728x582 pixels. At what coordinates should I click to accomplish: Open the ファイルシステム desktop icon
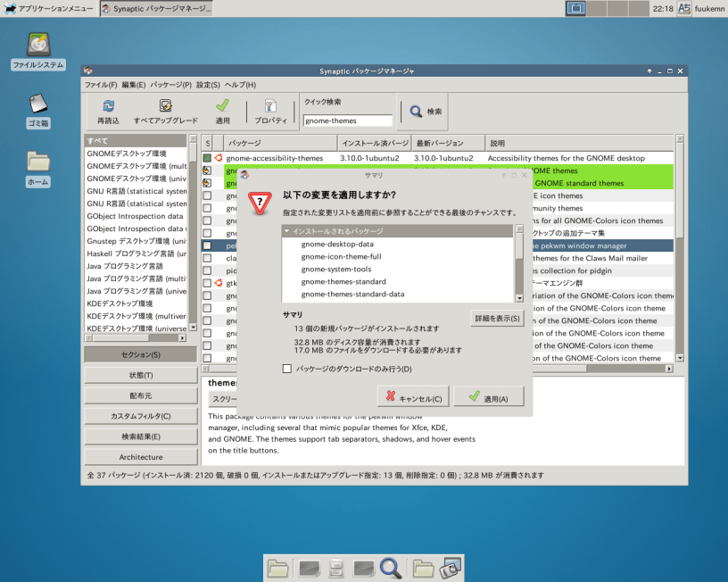point(38,45)
